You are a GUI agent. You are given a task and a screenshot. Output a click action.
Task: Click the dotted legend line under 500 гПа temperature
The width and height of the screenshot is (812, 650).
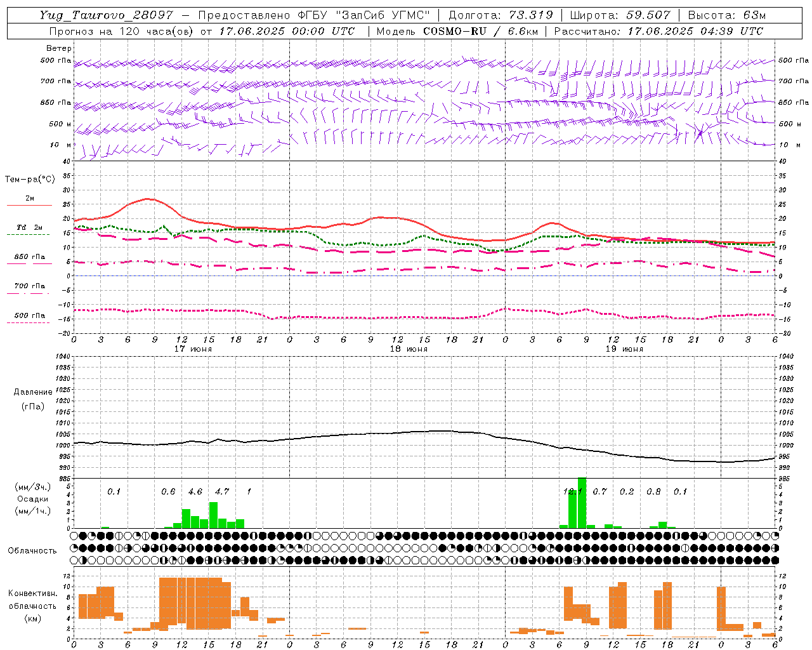pyautogui.click(x=28, y=323)
